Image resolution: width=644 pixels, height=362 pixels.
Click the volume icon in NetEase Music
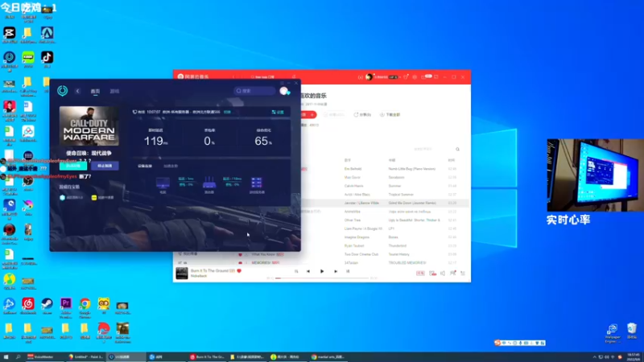click(443, 273)
